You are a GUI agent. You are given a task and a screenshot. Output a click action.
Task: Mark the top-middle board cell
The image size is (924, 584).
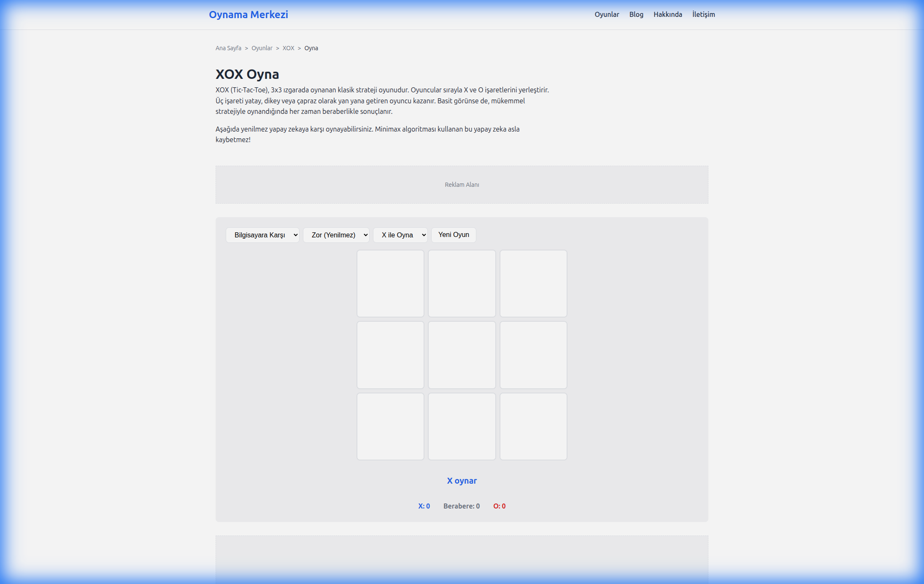point(462,283)
